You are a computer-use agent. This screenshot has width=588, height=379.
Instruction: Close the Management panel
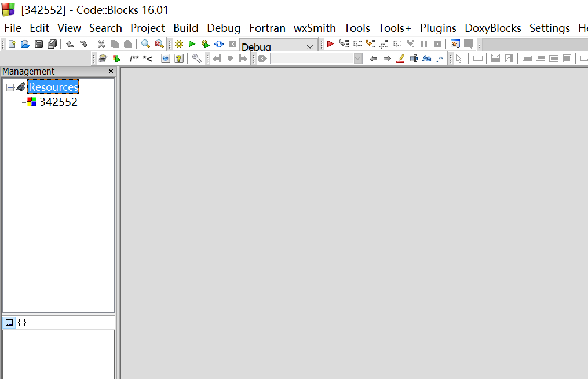pos(111,71)
